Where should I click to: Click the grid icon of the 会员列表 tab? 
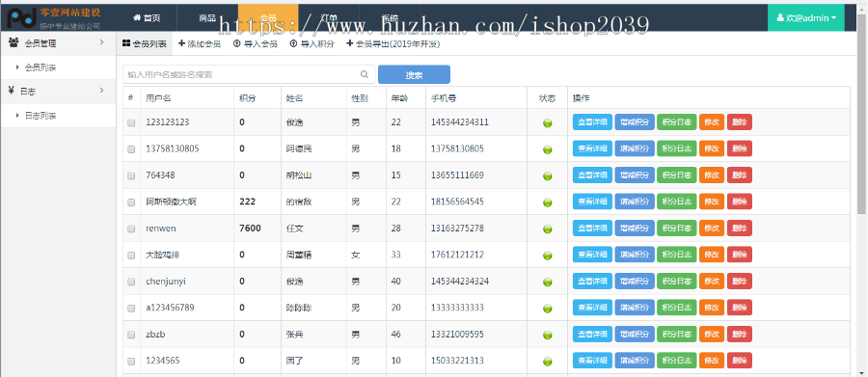(x=126, y=43)
